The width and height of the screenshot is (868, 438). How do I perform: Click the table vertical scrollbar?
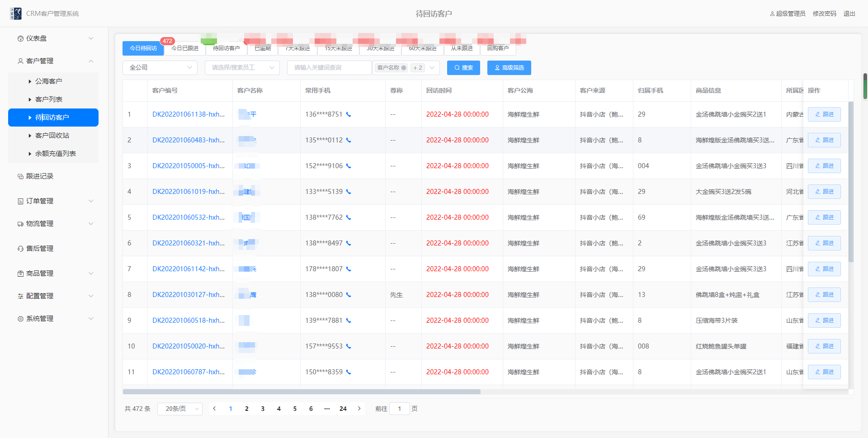(851, 182)
